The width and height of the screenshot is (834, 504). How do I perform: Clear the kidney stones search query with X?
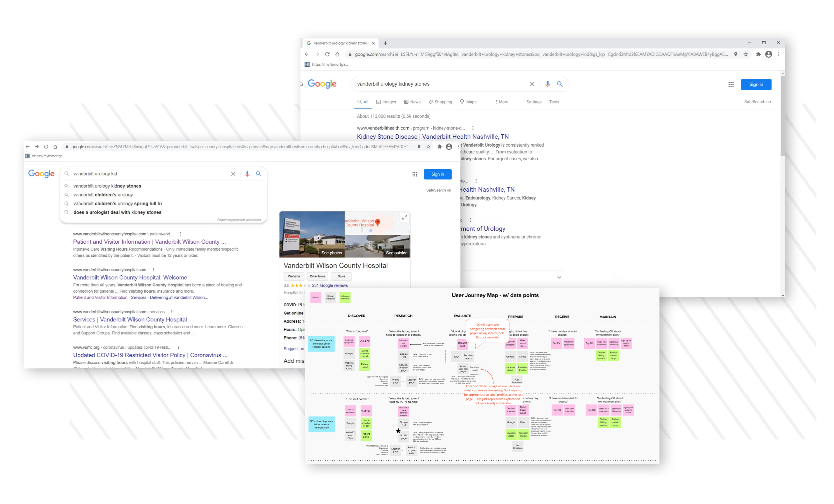click(532, 84)
